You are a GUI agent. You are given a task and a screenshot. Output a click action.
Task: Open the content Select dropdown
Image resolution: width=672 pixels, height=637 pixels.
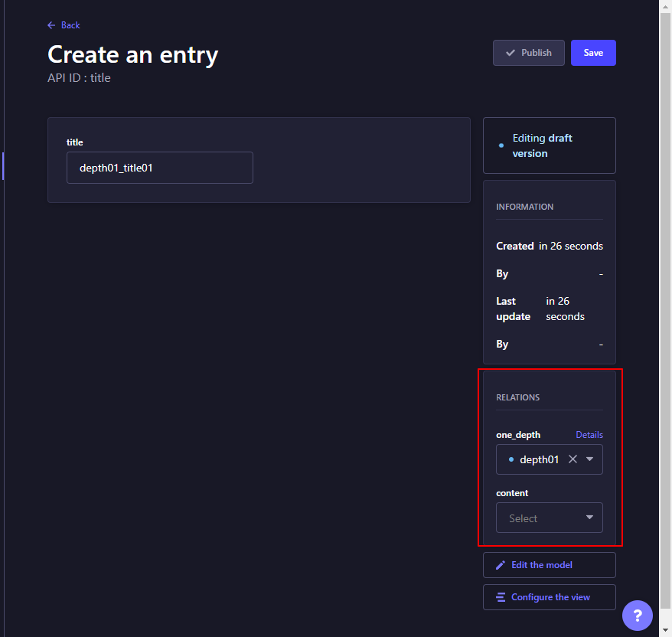coord(550,518)
